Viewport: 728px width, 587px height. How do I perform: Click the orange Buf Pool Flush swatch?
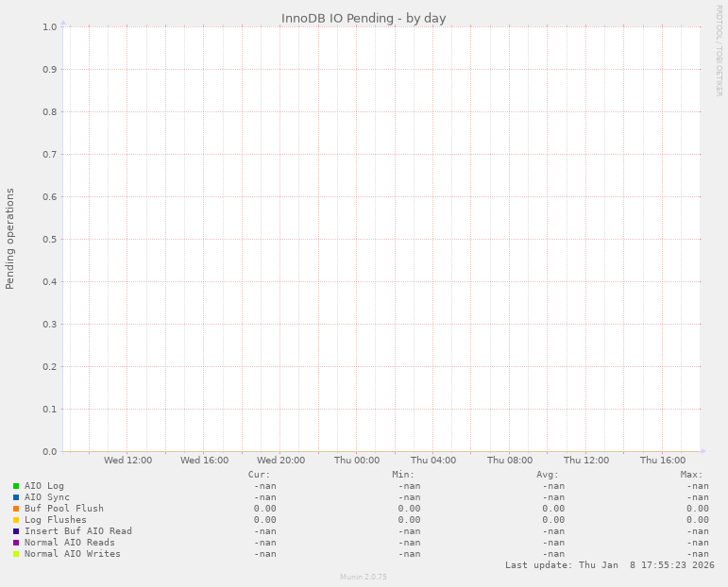coord(16,509)
